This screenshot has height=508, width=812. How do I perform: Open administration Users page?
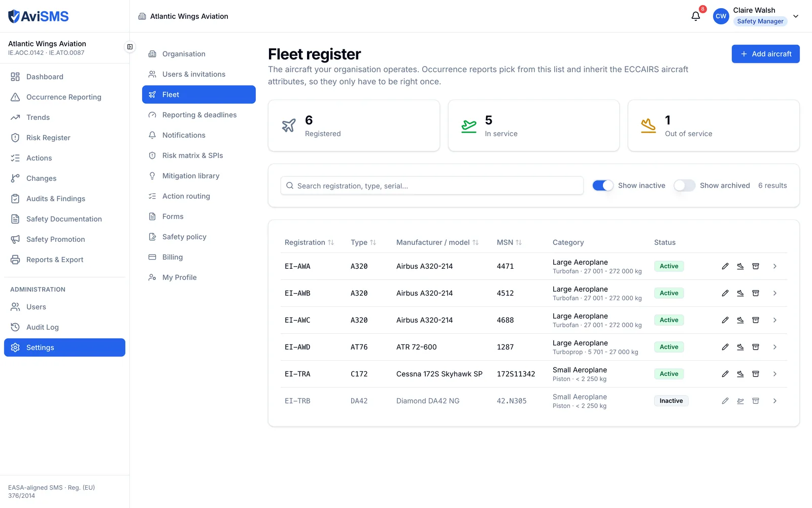[x=64, y=307]
